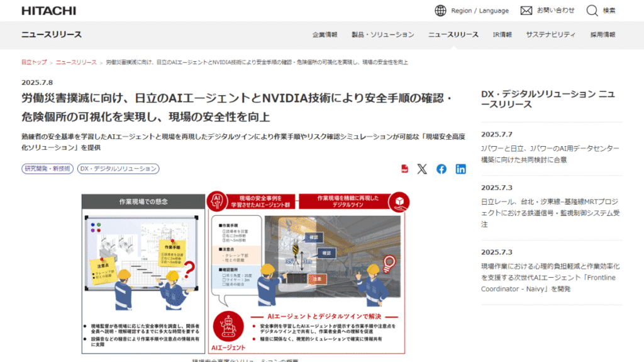The image size is (644, 362).
Task: Select DX・デジタルソリューション tag
Action: 118,169
